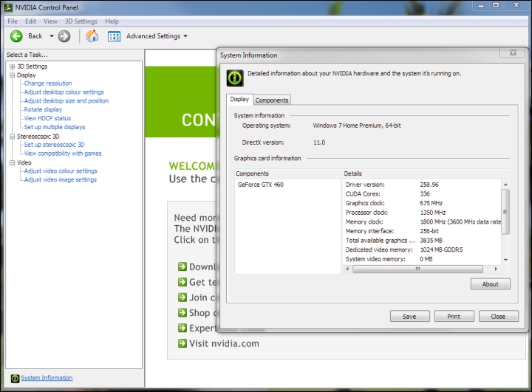Click the Memory interface value 256-bit
This screenshot has width=532, height=392.
coord(429,231)
